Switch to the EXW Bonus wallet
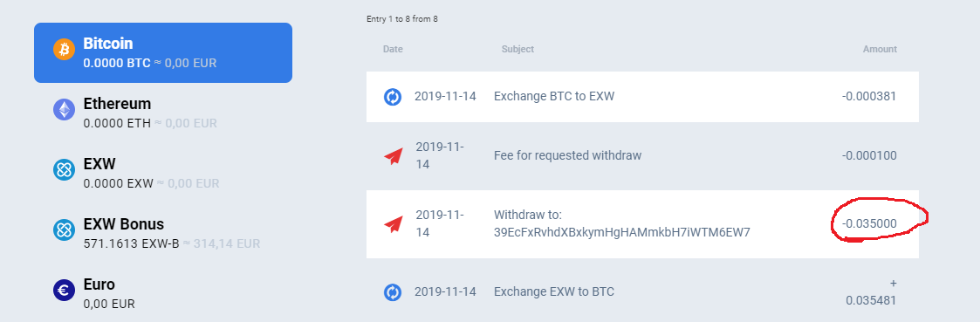980x322 pixels. pos(163,233)
